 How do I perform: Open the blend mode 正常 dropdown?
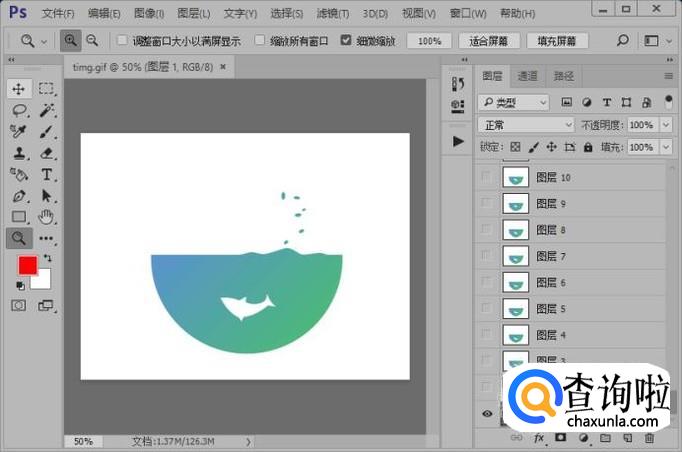(525, 125)
